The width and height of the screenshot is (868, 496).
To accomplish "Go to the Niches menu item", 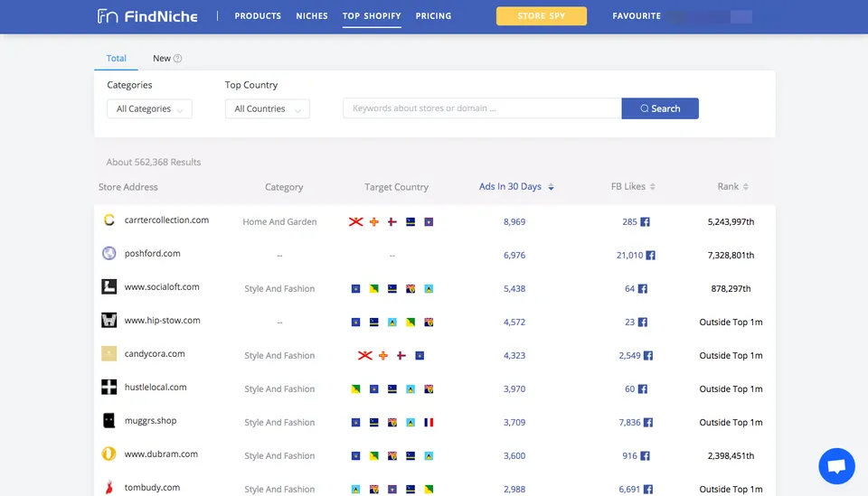I will click(x=312, y=16).
